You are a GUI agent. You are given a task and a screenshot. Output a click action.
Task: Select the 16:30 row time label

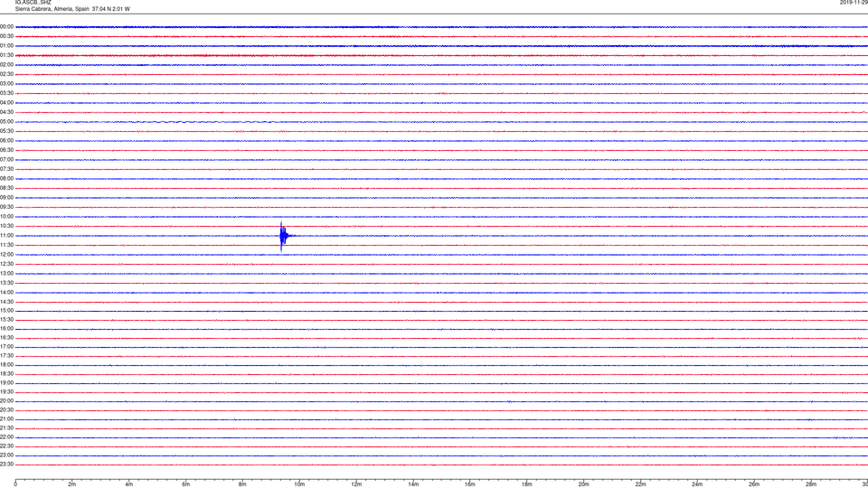tap(7, 338)
